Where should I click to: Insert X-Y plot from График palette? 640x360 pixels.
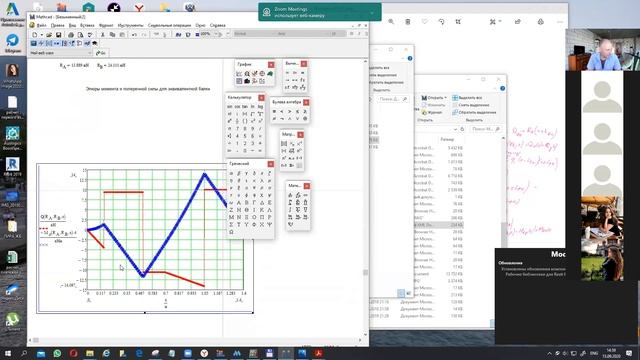239,74
